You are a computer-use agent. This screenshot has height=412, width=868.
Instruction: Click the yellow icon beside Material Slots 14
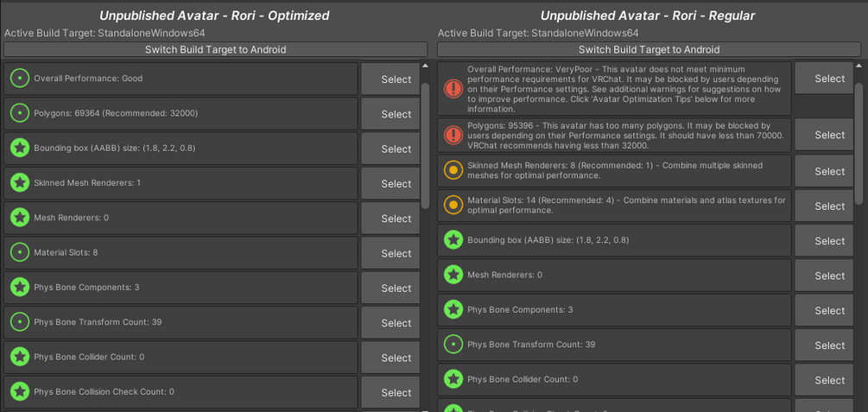(x=453, y=205)
